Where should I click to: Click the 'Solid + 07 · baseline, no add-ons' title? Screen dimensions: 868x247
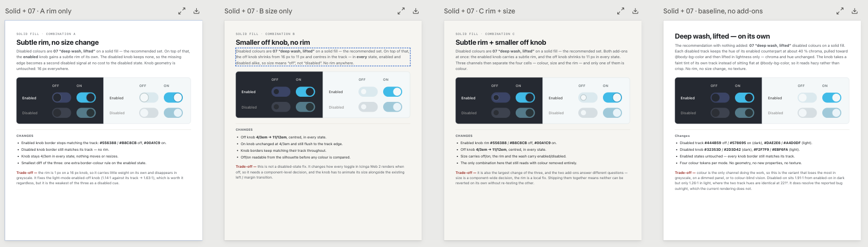[x=713, y=11]
